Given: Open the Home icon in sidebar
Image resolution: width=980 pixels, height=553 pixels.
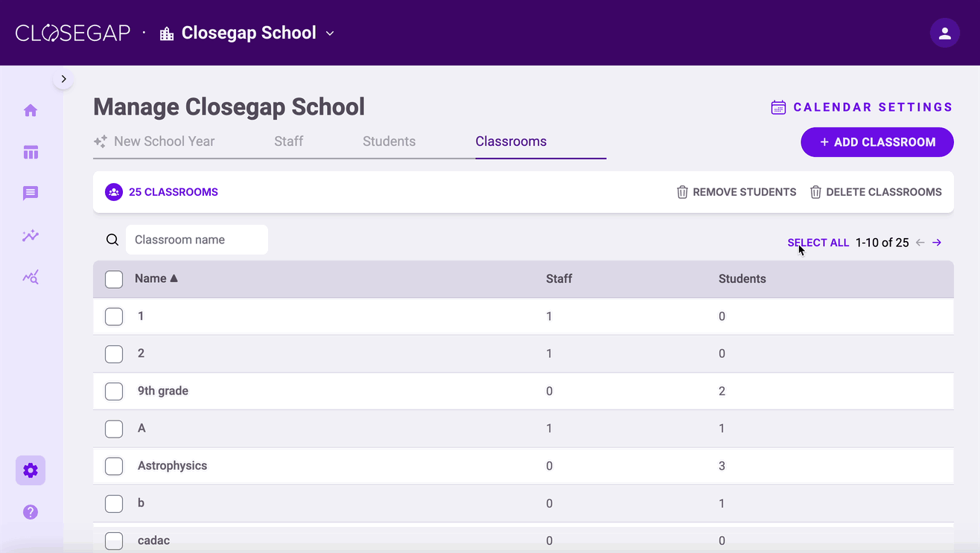Looking at the screenshot, I should 31,110.
